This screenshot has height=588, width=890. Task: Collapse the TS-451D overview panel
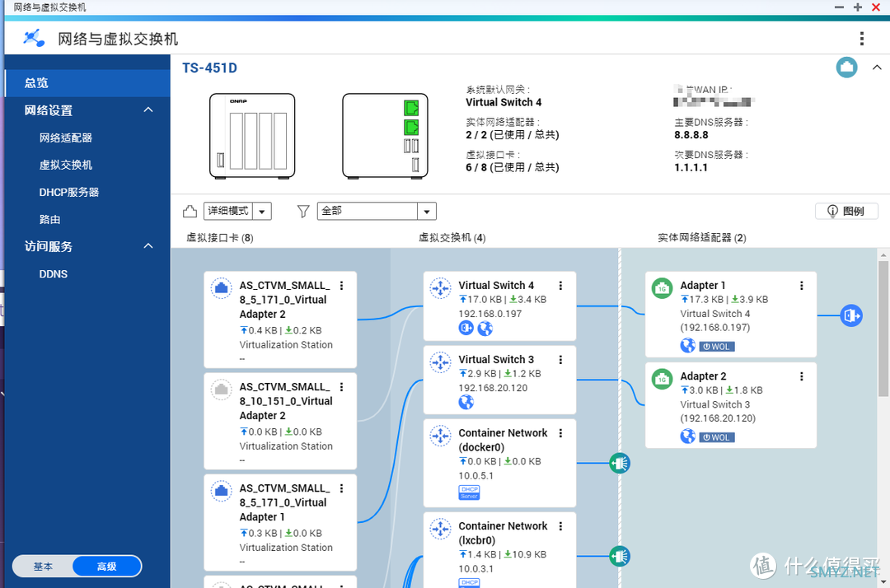(x=877, y=68)
